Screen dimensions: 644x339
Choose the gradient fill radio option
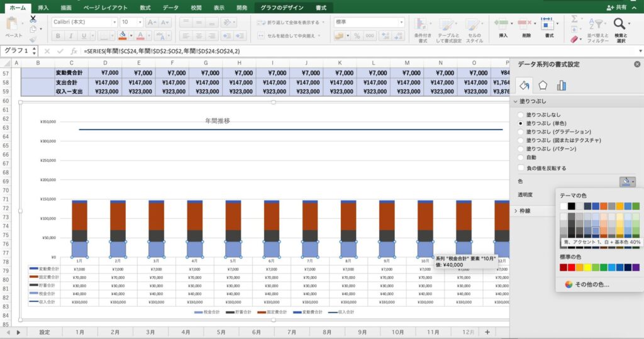[520, 132]
